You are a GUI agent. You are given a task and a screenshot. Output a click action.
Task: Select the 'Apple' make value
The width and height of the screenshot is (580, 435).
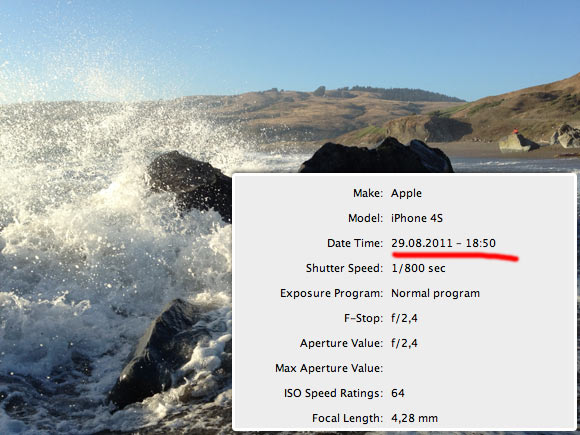coord(406,194)
